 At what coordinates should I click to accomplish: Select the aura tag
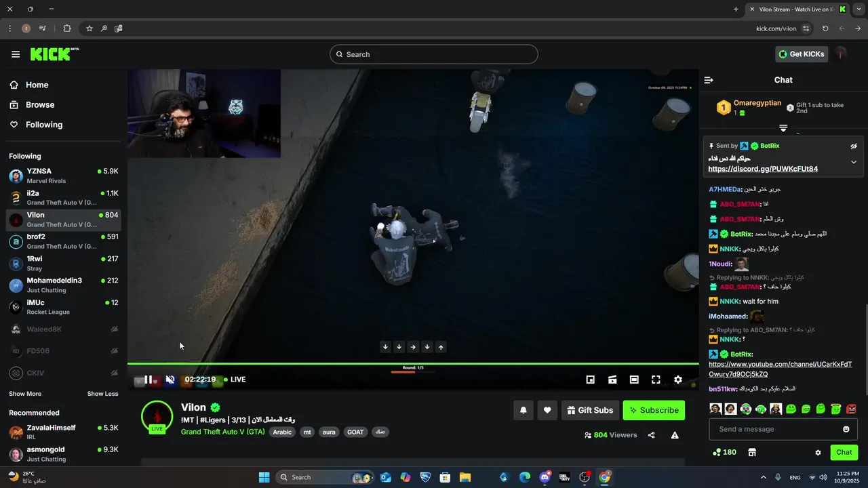pyautogui.click(x=329, y=432)
